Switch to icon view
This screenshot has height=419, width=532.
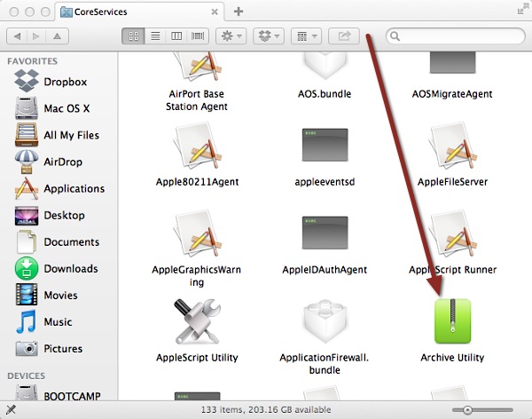[133, 36]
